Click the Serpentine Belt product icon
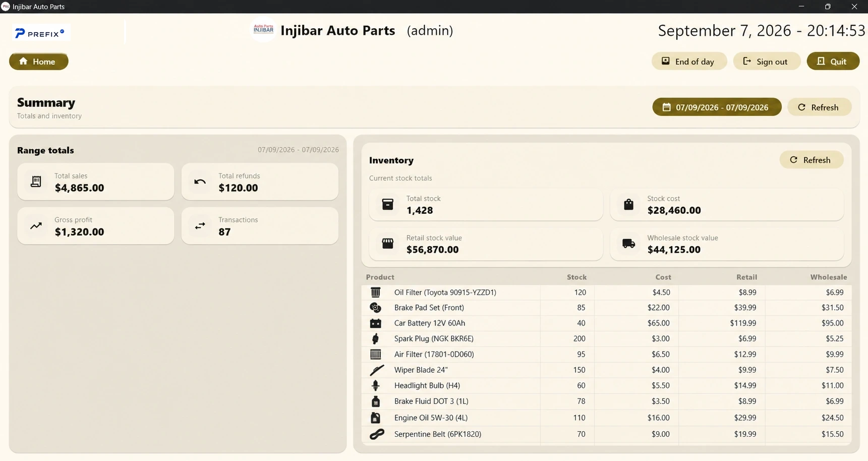Image resolution: width=868 pixels, height=461 pixels. pyautogui.click(x=377, y=434)
